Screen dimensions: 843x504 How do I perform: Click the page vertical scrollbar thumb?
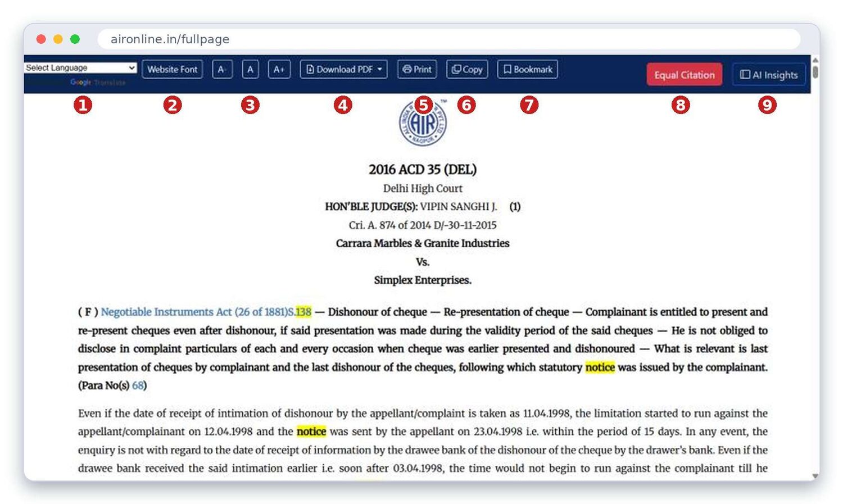(x=815, y=72)
